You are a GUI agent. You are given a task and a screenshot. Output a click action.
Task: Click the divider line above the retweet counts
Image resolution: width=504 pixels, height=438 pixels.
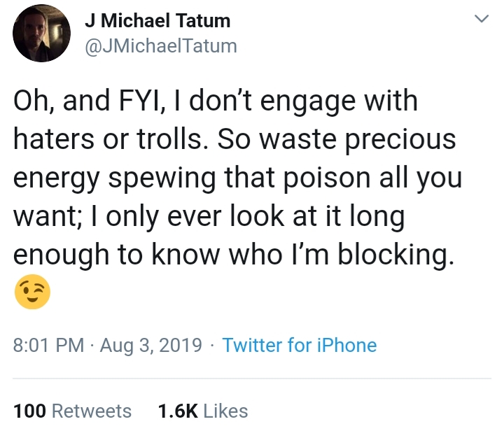click(252, 379)
